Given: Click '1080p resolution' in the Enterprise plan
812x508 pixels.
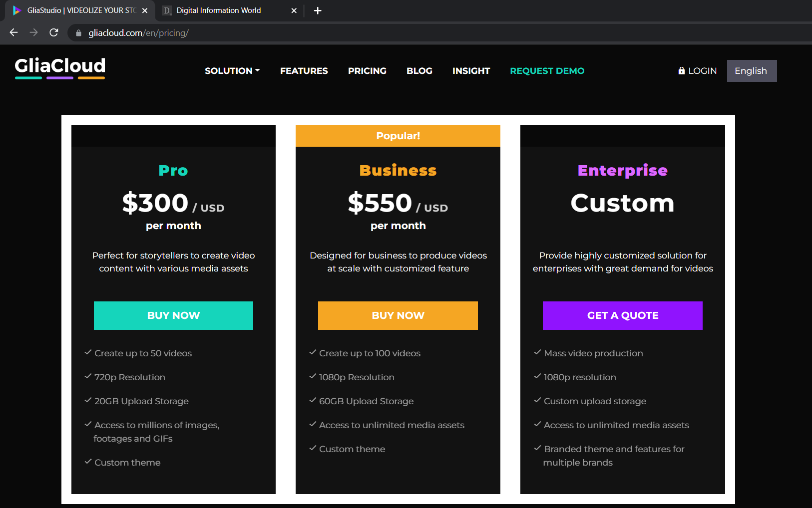Looking at the screenshot, I should 580,377.
